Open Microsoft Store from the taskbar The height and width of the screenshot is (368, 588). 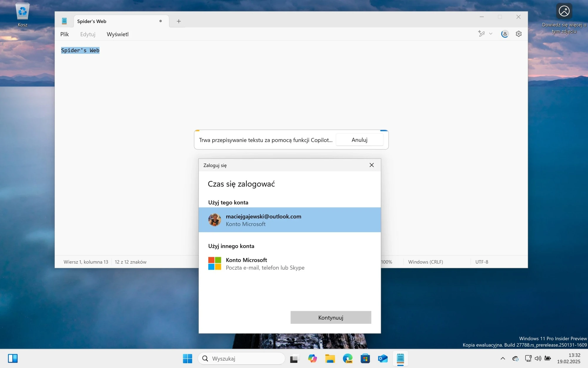[365, 358]
